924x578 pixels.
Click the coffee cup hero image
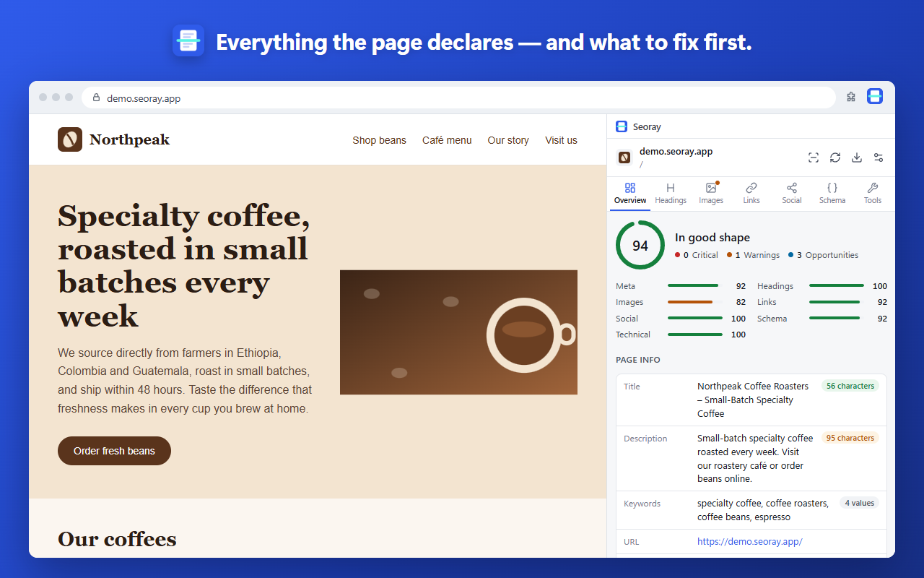pyautogui.click(x=458, y=332)
